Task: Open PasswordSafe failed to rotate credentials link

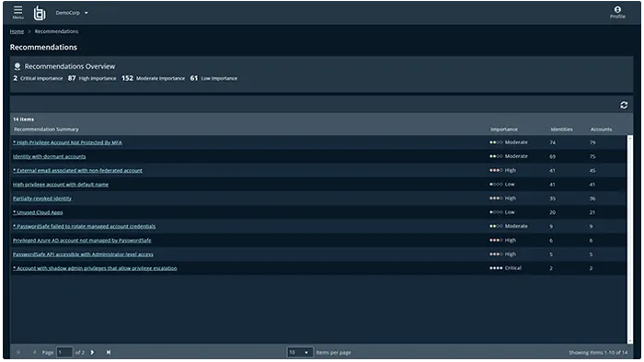Action: [85, 226]
